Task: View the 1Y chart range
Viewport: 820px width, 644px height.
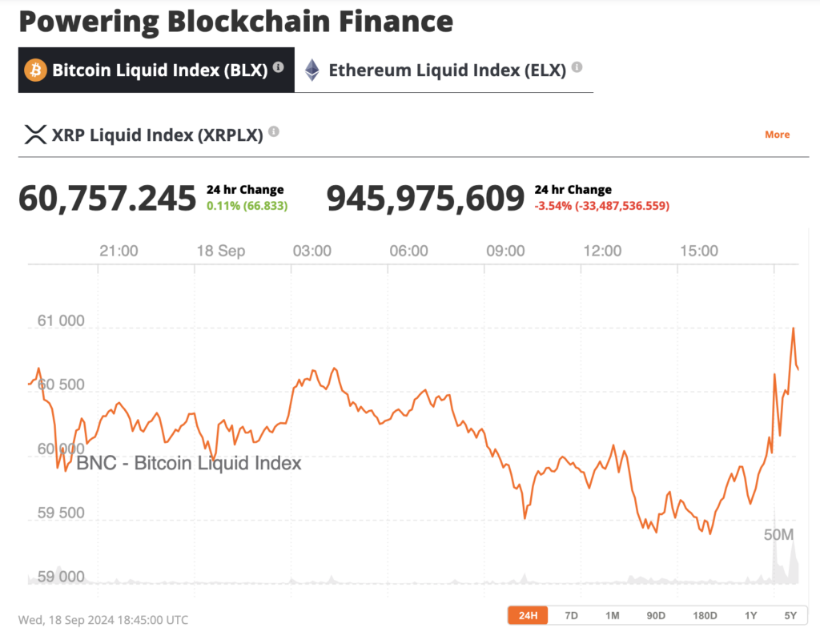Action: point(750,615)
